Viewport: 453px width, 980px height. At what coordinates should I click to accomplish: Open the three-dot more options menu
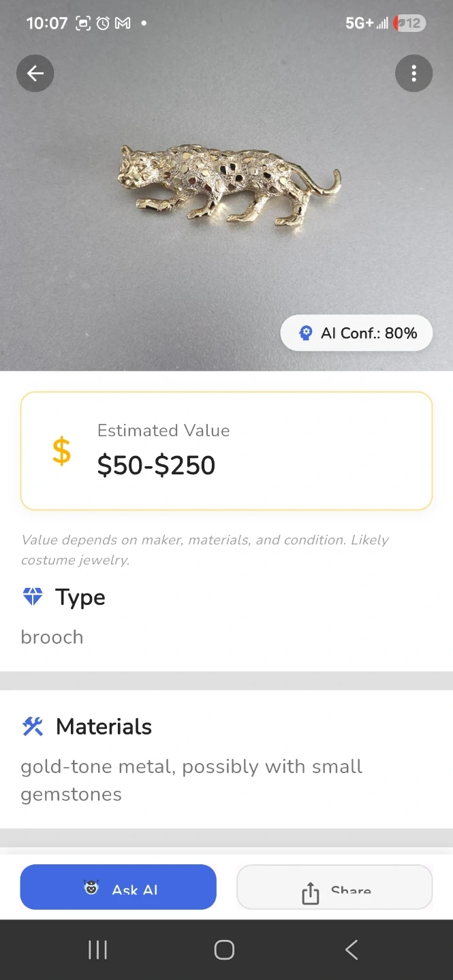pos(413,73)
